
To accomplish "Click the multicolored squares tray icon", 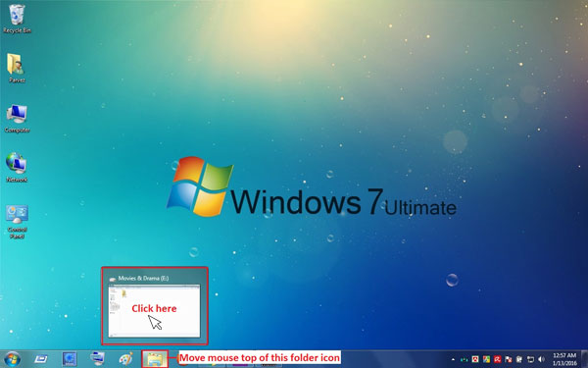I will pos(486,359).
